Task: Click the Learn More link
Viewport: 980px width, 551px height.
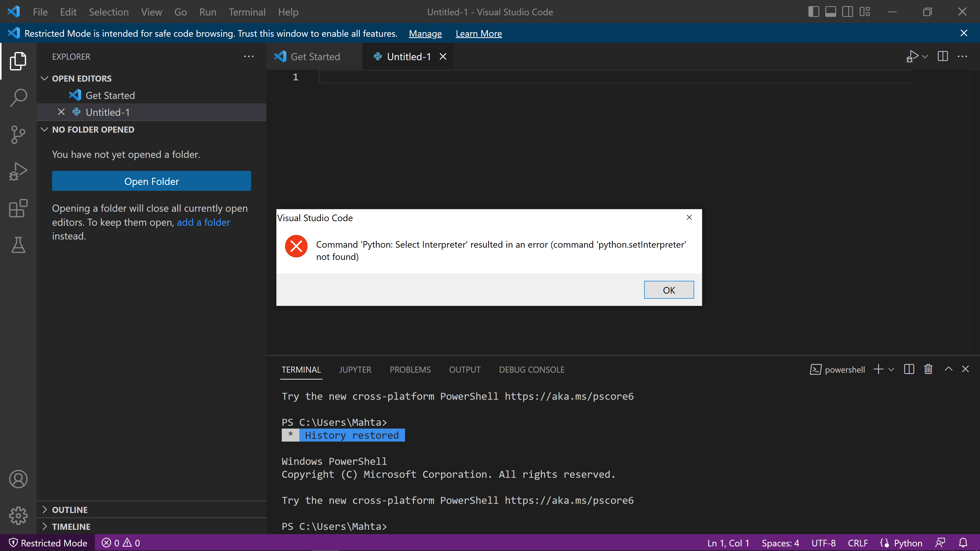Action: pyautogui.click(x=479, y=33)
